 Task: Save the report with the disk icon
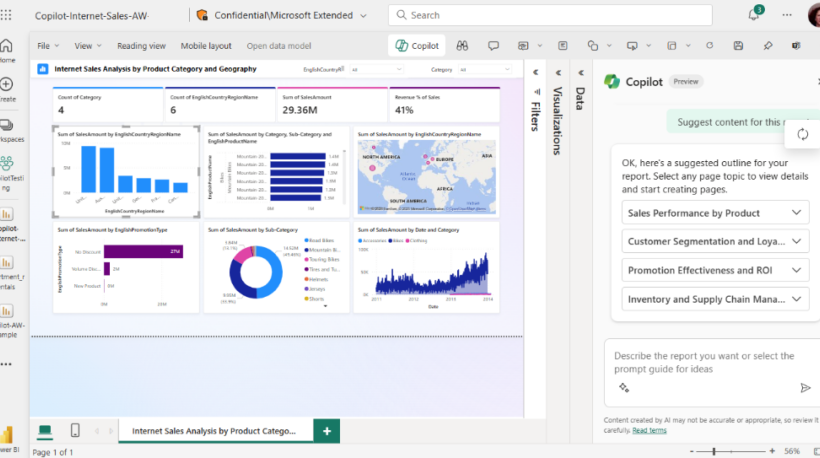738,45
